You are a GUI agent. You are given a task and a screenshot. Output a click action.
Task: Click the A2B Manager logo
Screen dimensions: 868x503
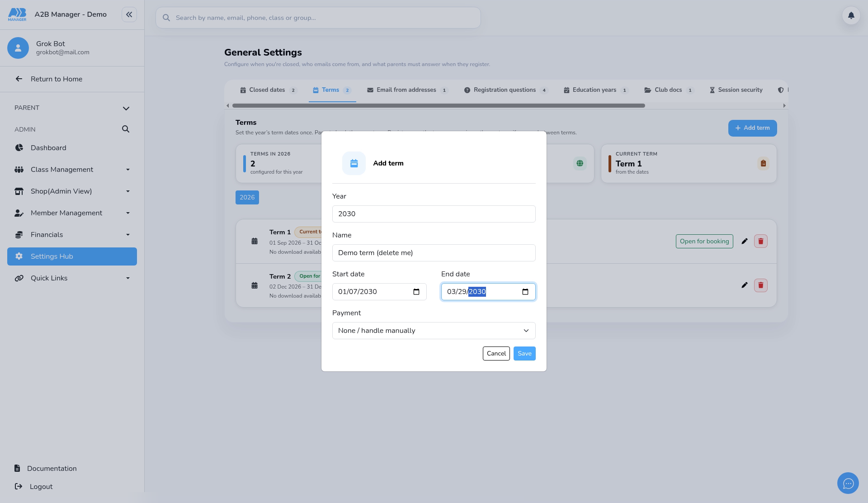[x=17, y=14]
